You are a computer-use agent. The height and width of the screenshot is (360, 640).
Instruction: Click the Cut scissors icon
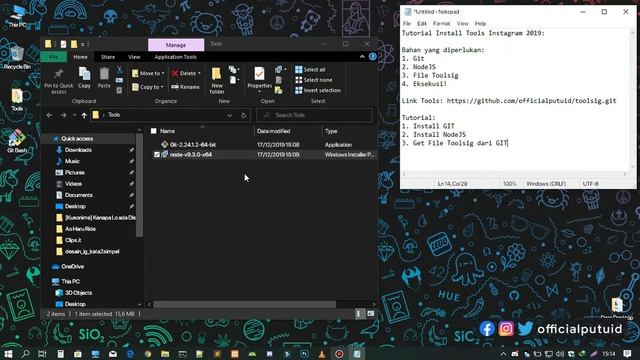coord(120,70)
